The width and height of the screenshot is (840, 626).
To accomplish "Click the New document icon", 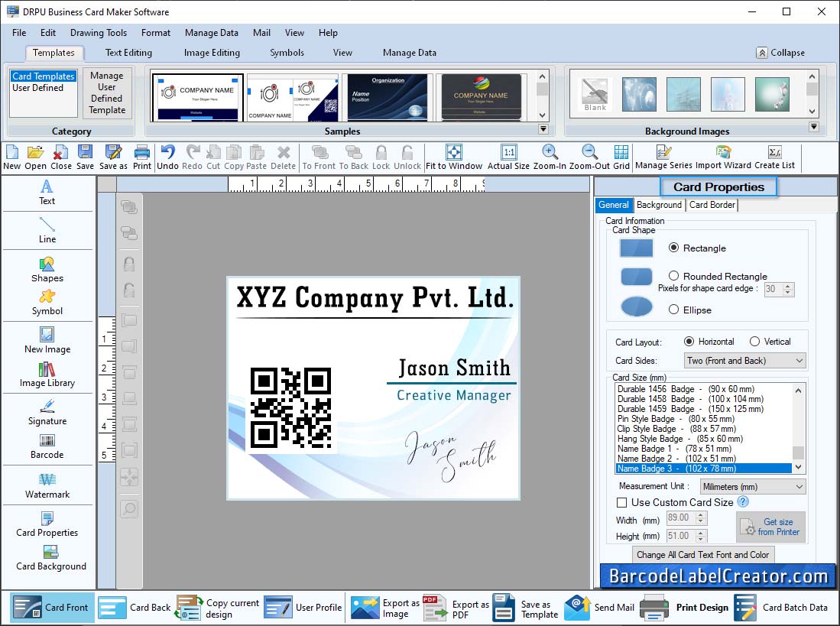I will [x=11, y=157].
